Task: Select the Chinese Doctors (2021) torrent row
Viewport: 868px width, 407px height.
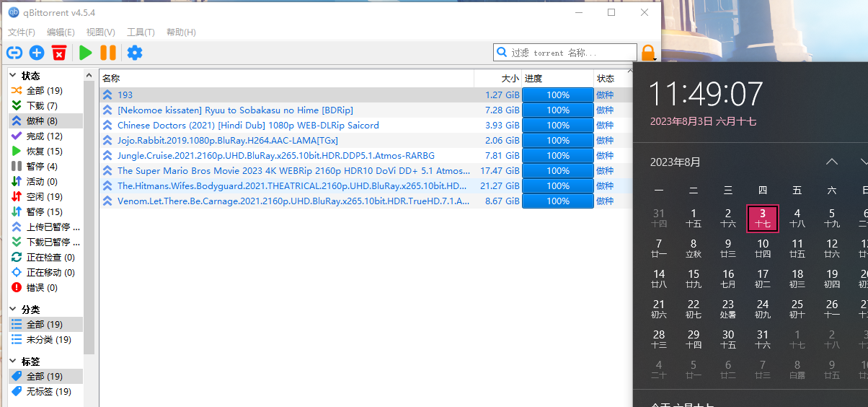Action: point(366,126)
